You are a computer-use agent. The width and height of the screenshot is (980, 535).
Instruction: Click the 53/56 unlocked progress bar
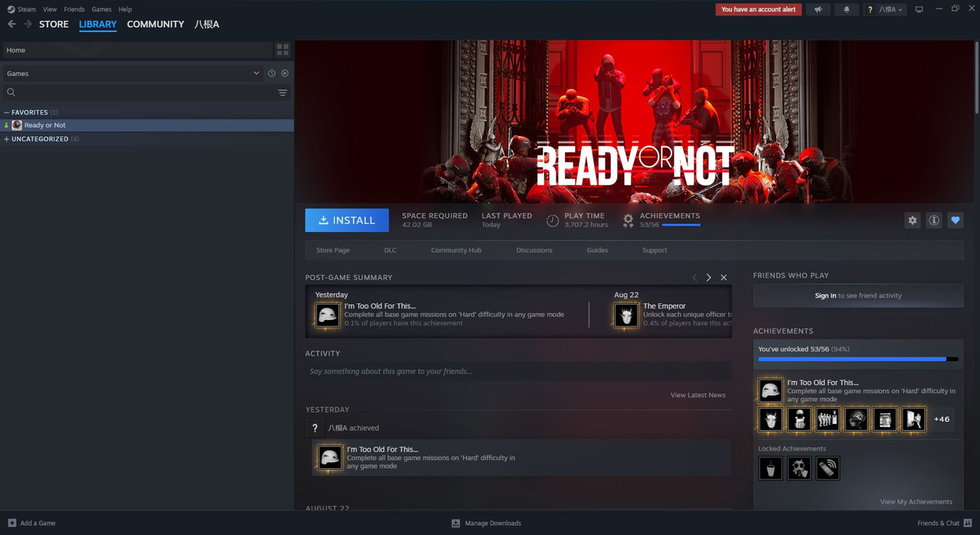pos(858,359)
